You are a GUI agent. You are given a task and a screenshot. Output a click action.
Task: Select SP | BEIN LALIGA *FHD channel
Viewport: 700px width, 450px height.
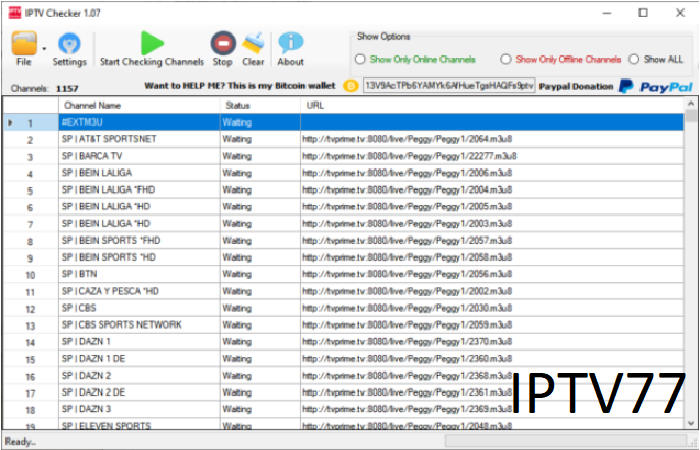139,190
